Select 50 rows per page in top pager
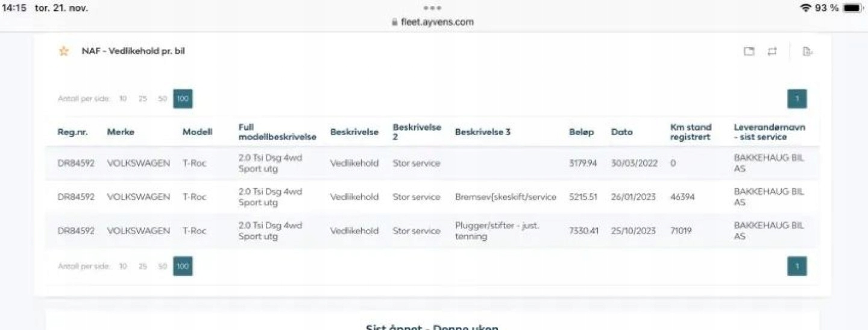This screenshot has height=330, width=868. point(163,99)
